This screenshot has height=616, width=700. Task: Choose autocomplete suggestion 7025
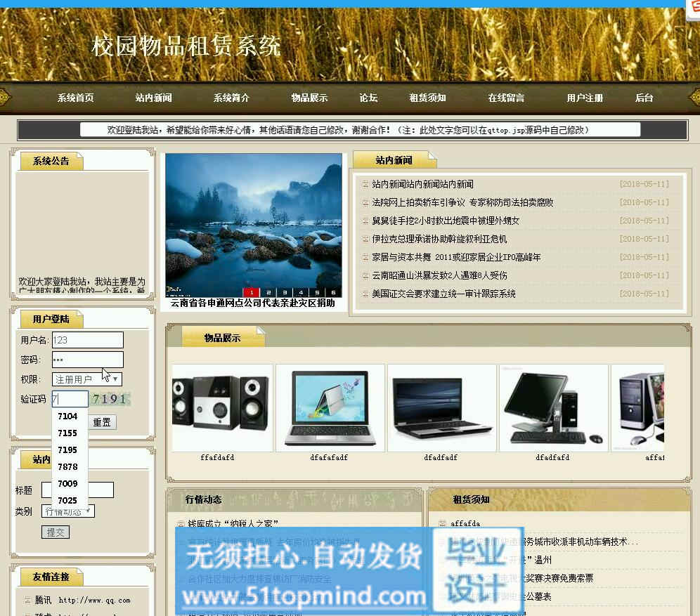[x=67, y=501]
